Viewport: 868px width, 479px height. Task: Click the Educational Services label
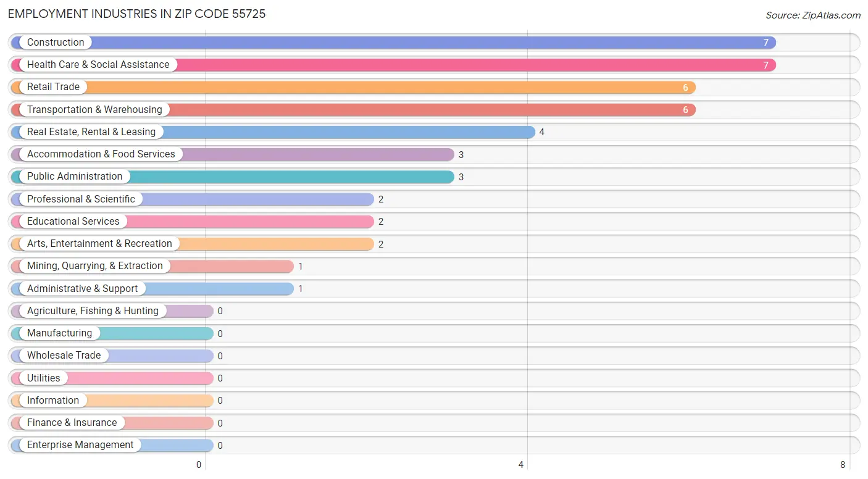[73, 222]
